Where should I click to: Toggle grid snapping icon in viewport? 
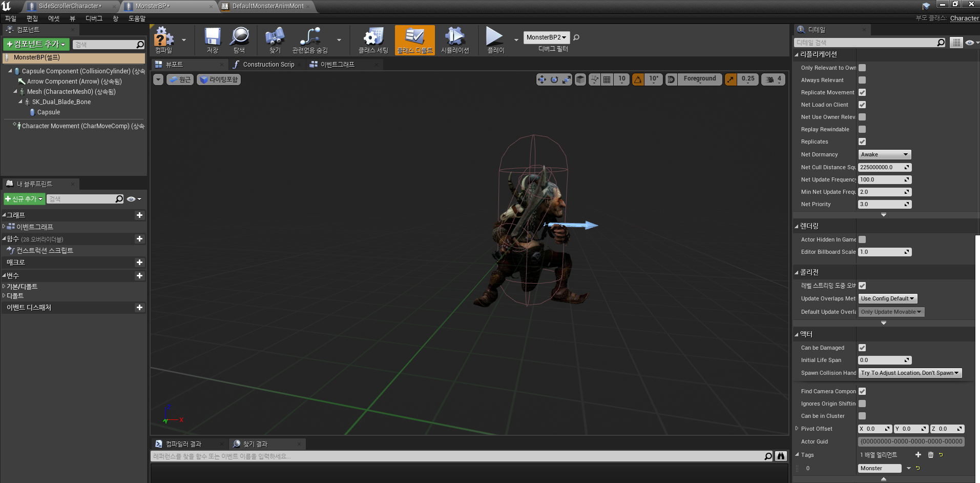pyautogui.click(x=607, y=79)
